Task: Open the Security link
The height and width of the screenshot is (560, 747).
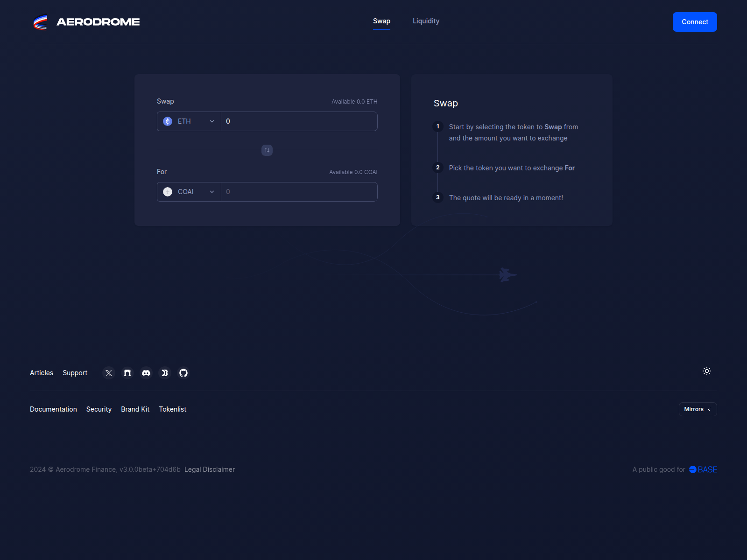Action: 99,409
